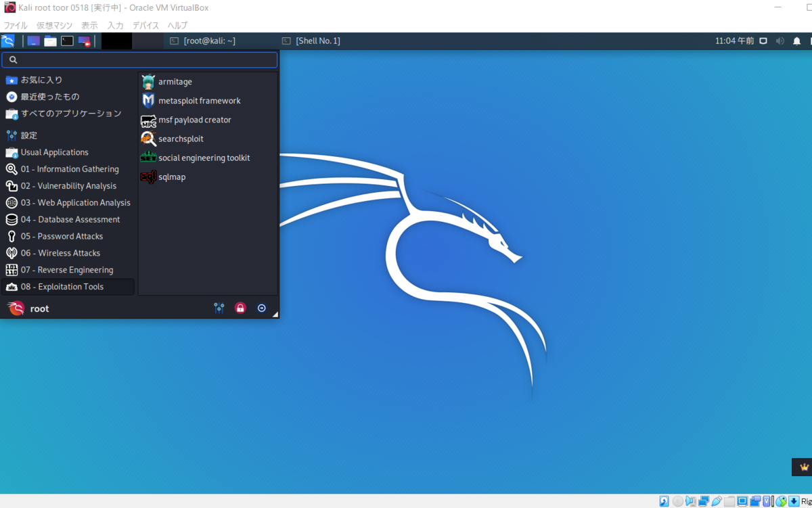Expand 06 - Wireless Attacks
The height and width of the screenshot is (508, 812).
coord(68,253)
